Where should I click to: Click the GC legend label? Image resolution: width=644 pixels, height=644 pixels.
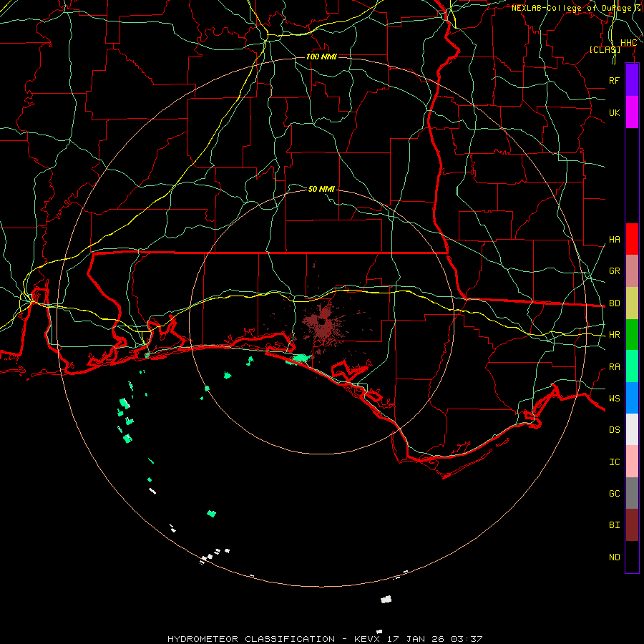pos(614,493)
